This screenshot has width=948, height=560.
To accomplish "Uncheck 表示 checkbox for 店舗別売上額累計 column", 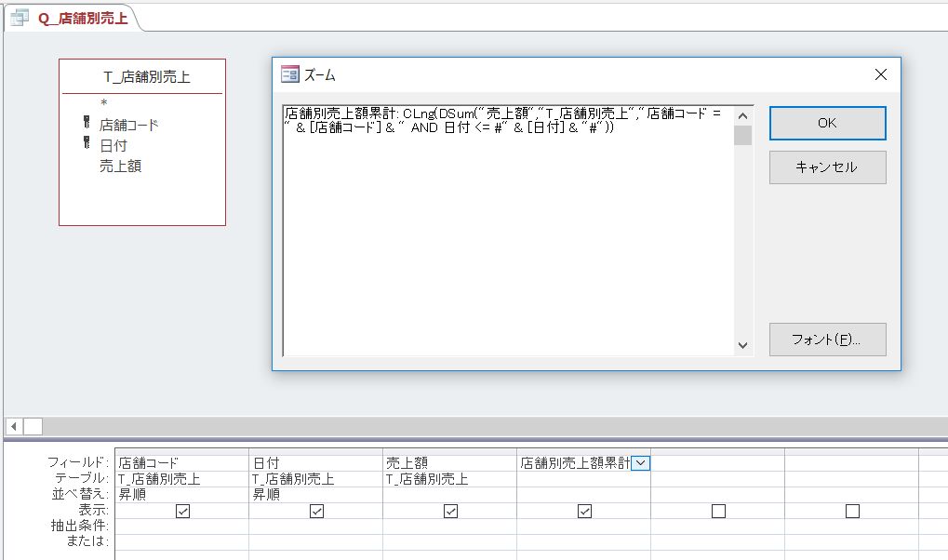I will point(584,511).
